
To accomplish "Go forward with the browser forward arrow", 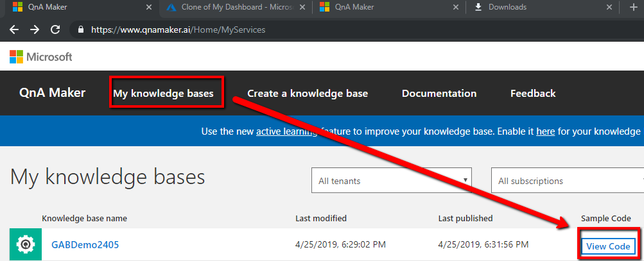I will 35,29.
